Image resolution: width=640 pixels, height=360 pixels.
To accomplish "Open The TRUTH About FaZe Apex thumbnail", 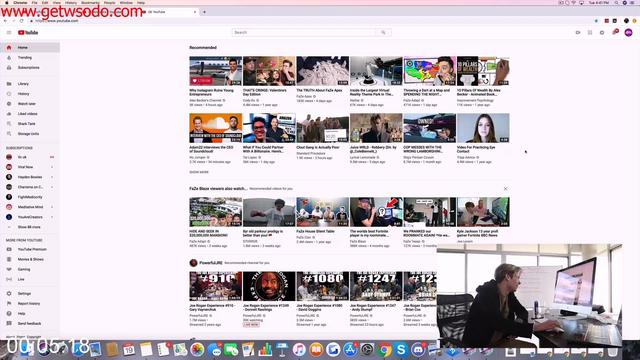I will (322, 71).
